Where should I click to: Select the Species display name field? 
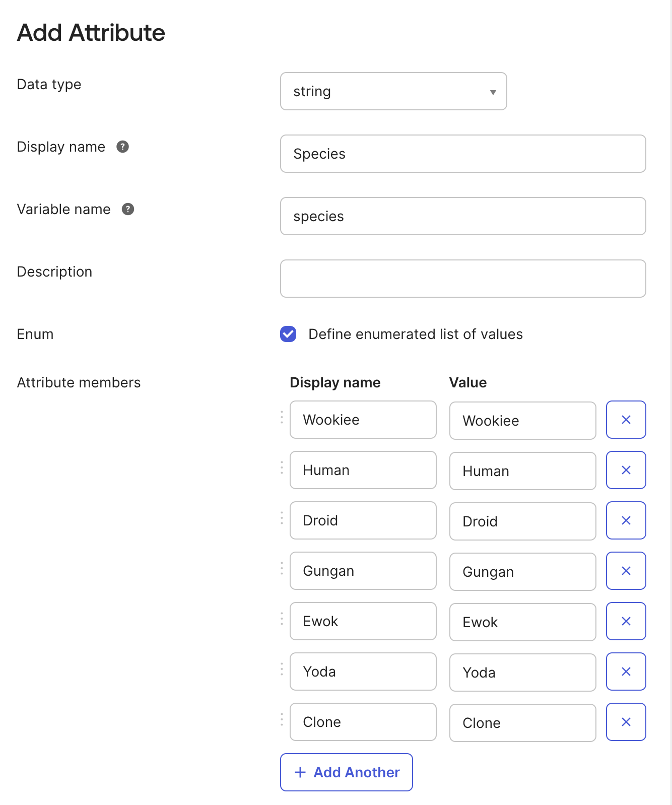click(x=462, y=154)
